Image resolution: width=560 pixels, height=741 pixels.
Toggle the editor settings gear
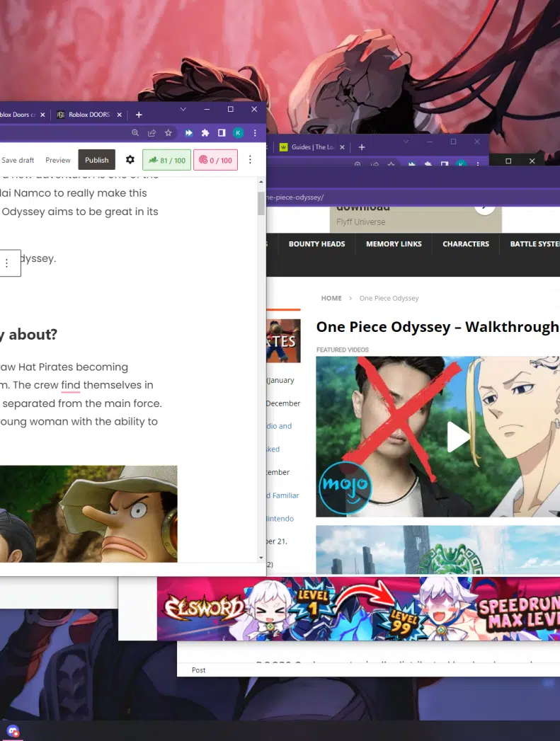coord(130,160)
